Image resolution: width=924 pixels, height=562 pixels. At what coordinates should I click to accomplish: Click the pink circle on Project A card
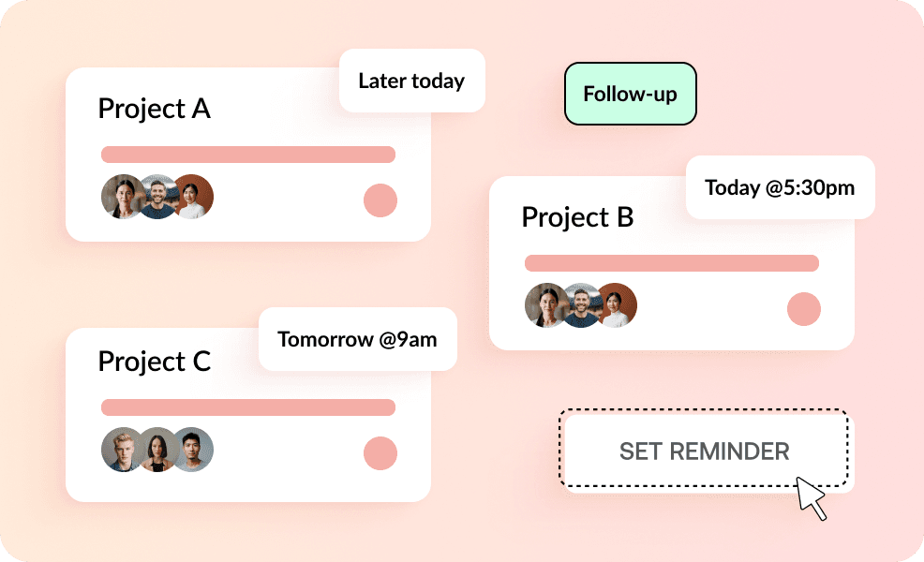380,200
